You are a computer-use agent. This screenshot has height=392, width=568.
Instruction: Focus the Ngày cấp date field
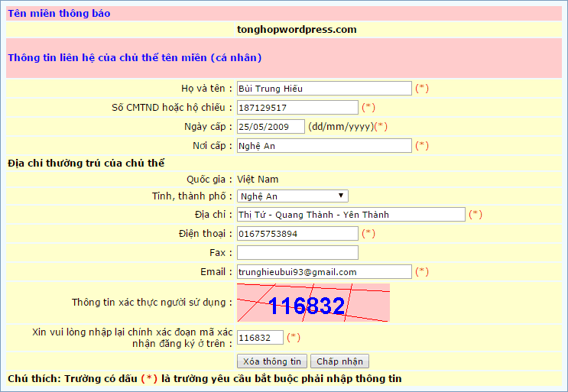click(271, 127)
